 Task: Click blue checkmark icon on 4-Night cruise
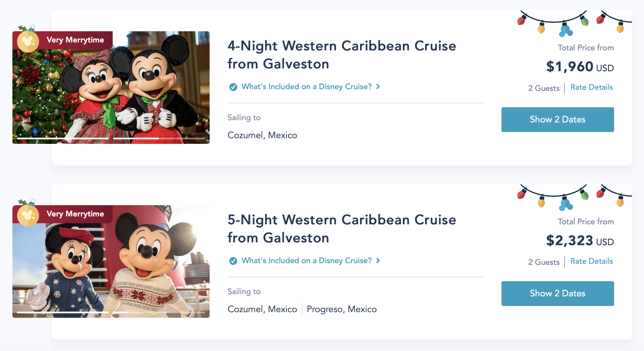point(233,87)
